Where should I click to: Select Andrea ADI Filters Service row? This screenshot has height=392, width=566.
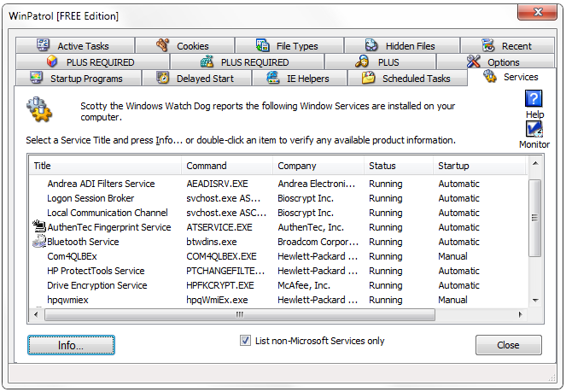[x=278, y=184]
